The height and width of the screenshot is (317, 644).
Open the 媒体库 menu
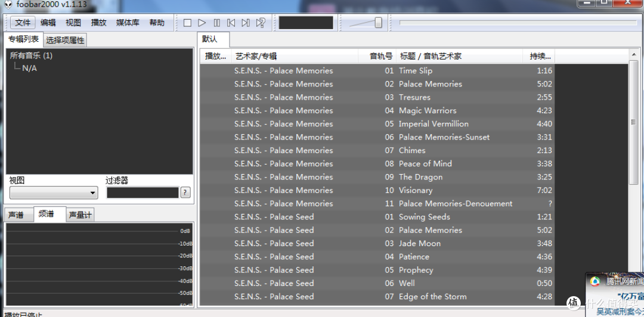pyautogui.click(x=128, y=23)
